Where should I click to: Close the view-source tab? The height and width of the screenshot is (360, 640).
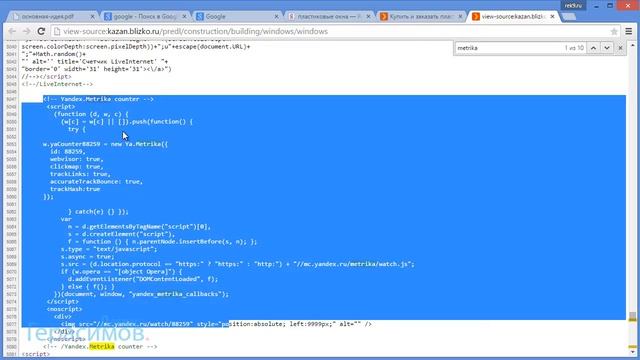[x=552, y=16]
